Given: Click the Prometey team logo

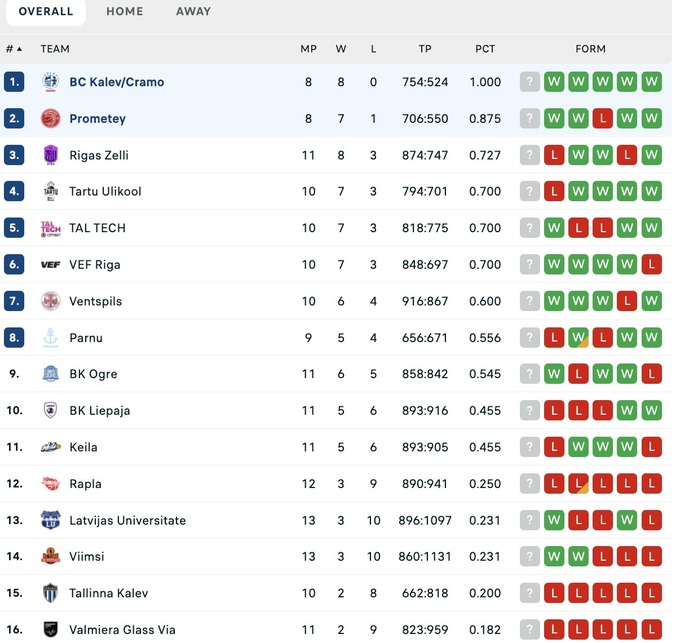Looking at the screenshot, I should coord(50,119).
